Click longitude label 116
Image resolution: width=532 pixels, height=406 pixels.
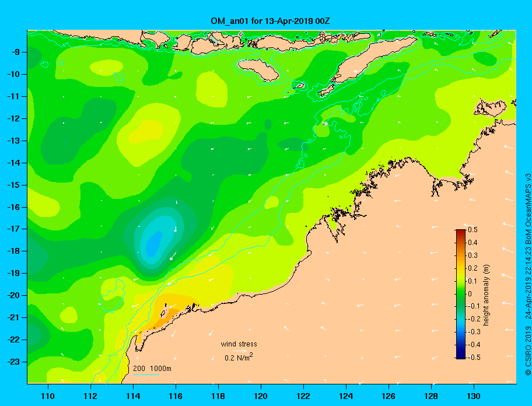pyautogui.click(x=176, y=396)
